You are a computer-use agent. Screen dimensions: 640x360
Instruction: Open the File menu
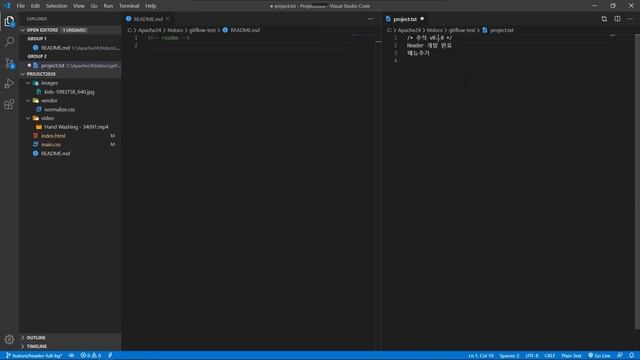[21, 6]
